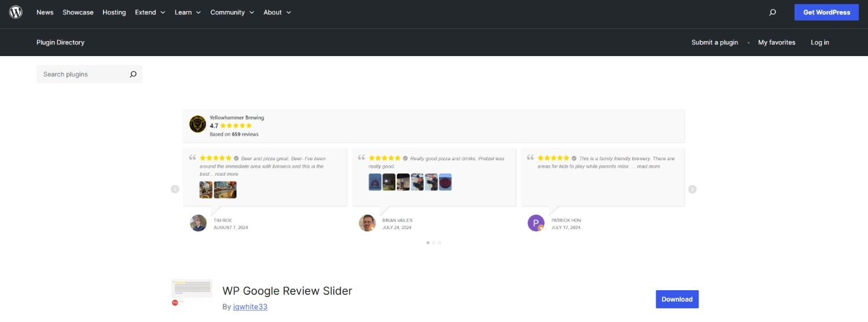The width and height of the screenshot is (868, 322).
Task: Click read more in Patrick Hon's review
Action: point(648,166)
